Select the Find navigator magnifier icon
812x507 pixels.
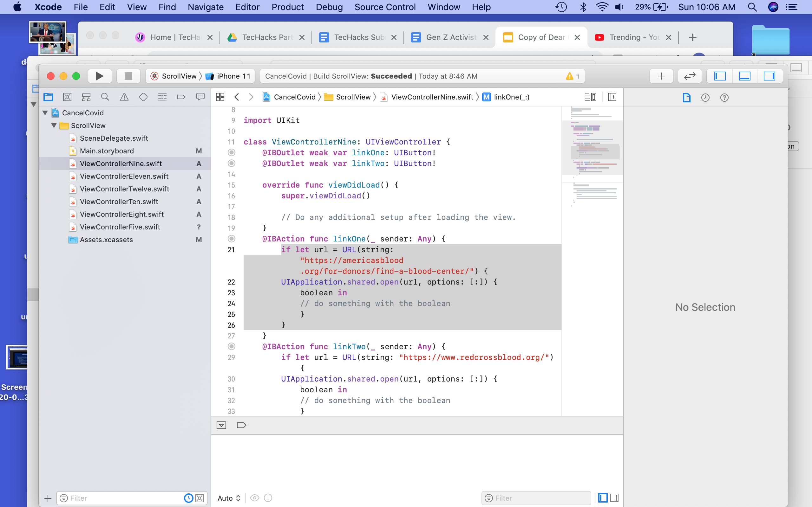[x=105, y=97]
